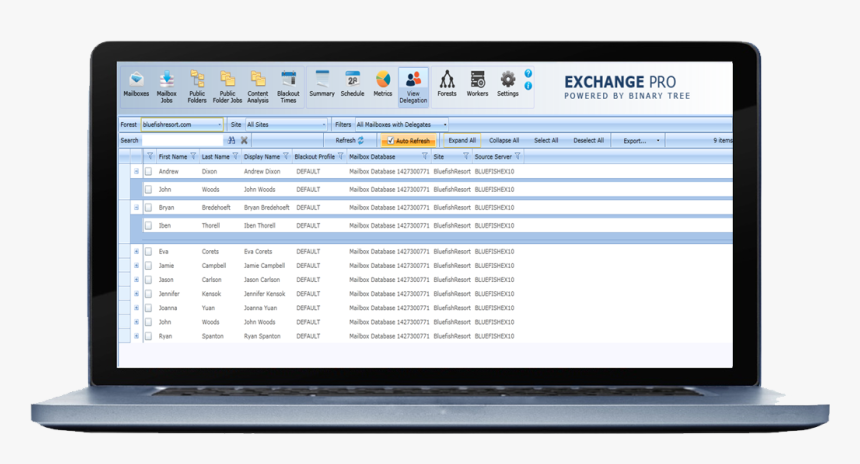The height and width of the screenshot is (464, 860).
Task: Open the Metrics chart view
Action: coord(383,84)
